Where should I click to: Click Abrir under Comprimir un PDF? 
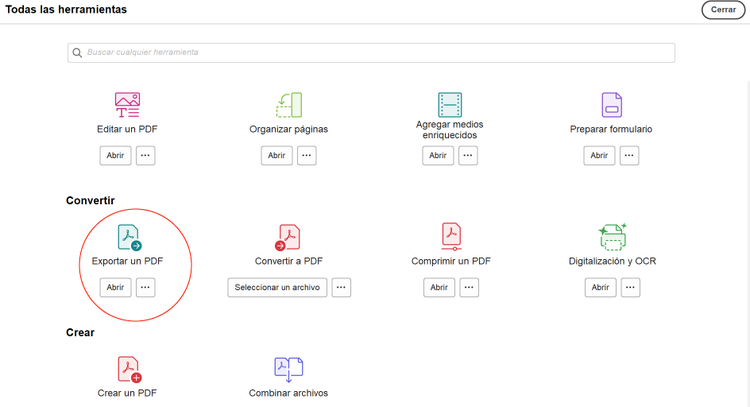point(439,287)
